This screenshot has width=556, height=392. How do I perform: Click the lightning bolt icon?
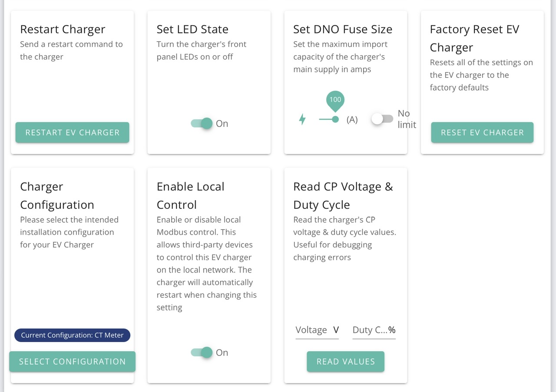tap(302, 119)
